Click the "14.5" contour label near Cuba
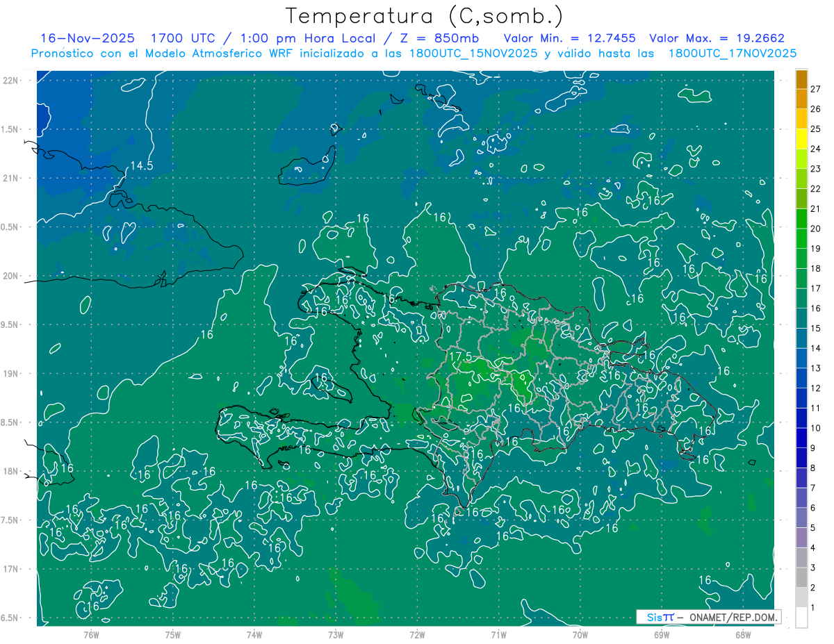 [x=142, y=165]
